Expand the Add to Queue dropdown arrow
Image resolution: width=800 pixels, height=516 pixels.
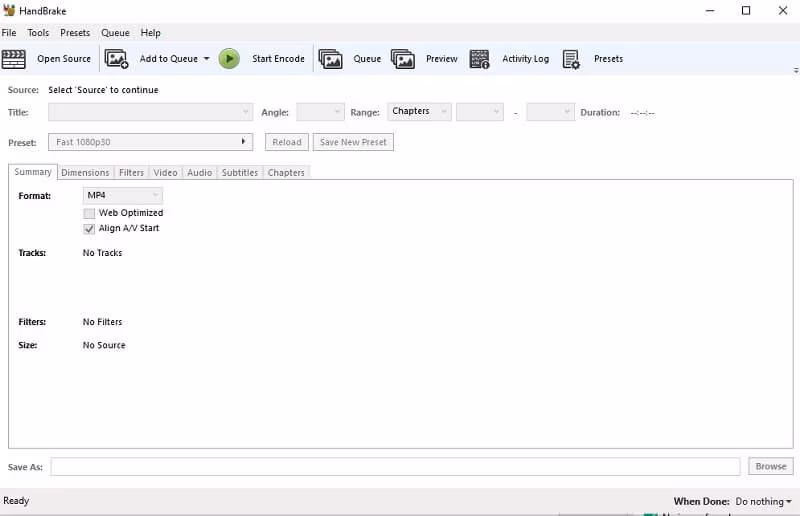coord(207,59)
